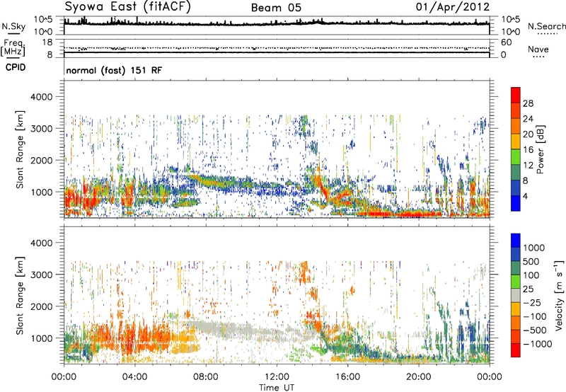Screen dimensions: 566x392
Task: Click 'Slant Range [km]' label of velocity panel
Action: tap(20, 295)
